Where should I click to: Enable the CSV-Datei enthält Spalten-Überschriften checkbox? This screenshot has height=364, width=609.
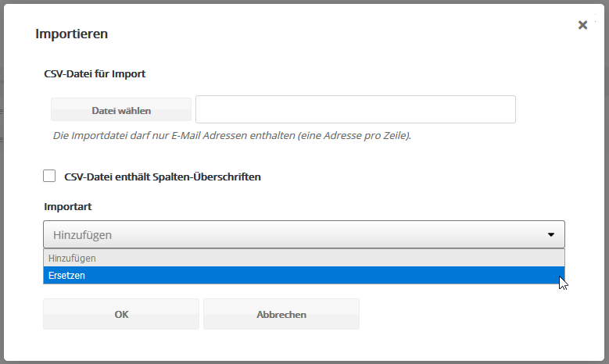[50, 177]
